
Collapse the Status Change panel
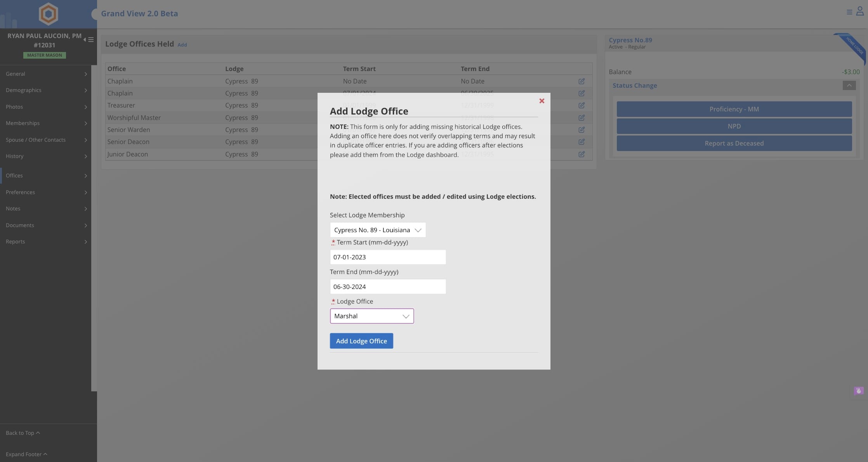coord(849,85)
